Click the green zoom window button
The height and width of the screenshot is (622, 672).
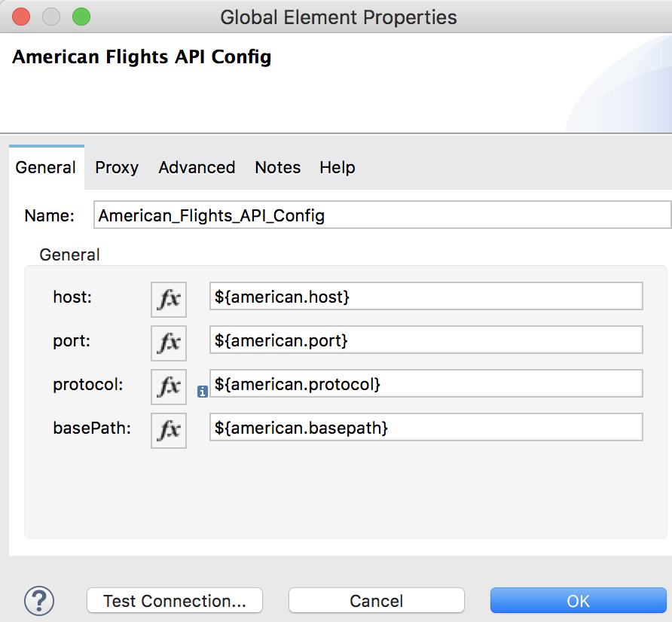pyautogui.click(x=81, y=17)
